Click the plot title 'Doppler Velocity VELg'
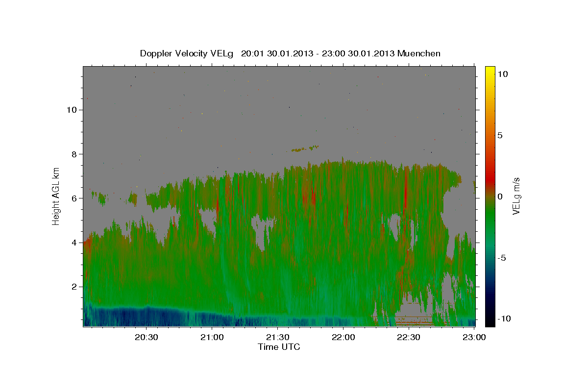The height and width of the screenshot is (392, 588). tap(188, 53)
